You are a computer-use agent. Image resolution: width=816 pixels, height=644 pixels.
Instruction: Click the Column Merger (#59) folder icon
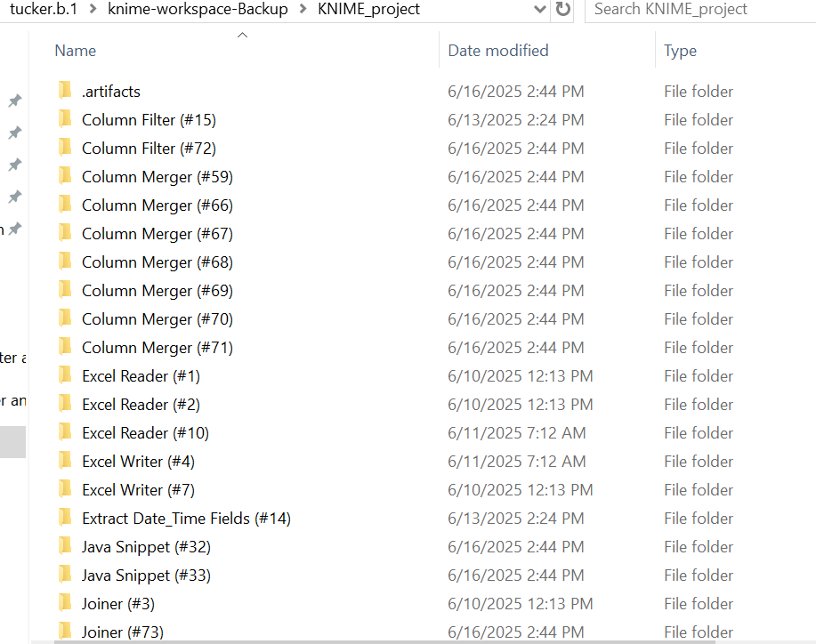tap(65, 176)
